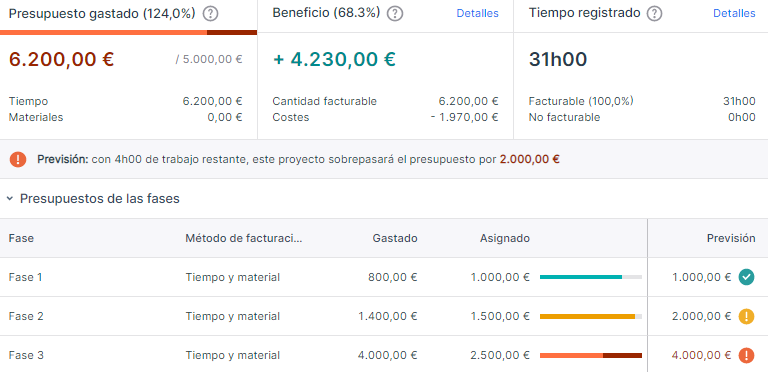Click the Fase 3 red overbudget bar
The image size is (768, 372).
pos(591,355)
